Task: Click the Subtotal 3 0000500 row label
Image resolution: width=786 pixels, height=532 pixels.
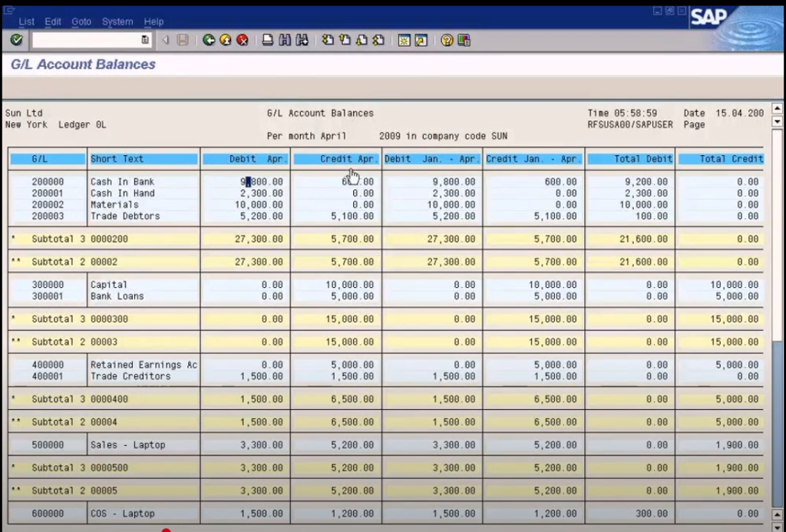Action: pyautogui.click(x=80, y=468)
